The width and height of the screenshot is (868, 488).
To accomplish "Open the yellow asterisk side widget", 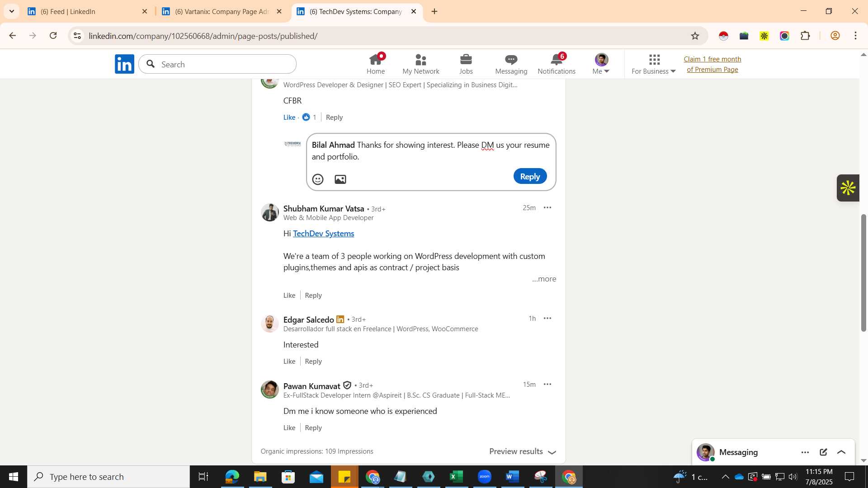I will pos(848,188).
